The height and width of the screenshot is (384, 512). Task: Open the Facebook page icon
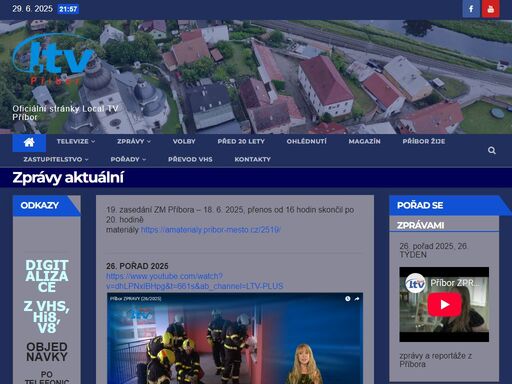tap(471, 9)
